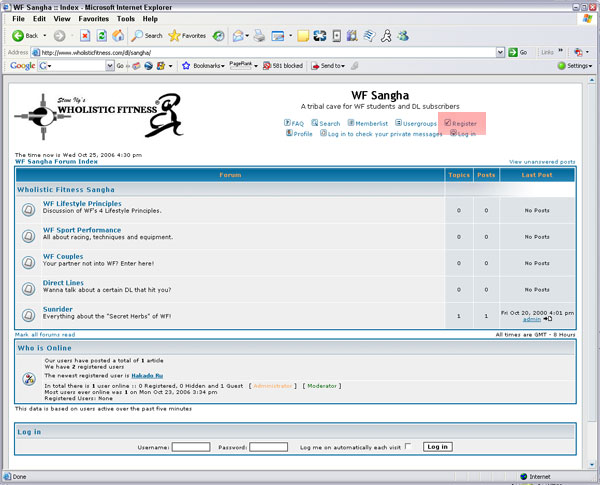Open the Google search box dropdown
Screen dimensions: 600x485
110,66
